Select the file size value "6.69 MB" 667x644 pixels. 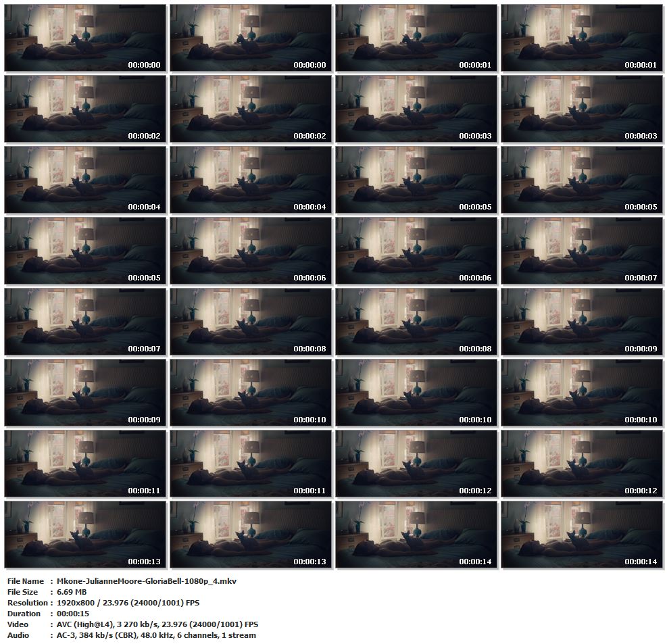(72, 592)
